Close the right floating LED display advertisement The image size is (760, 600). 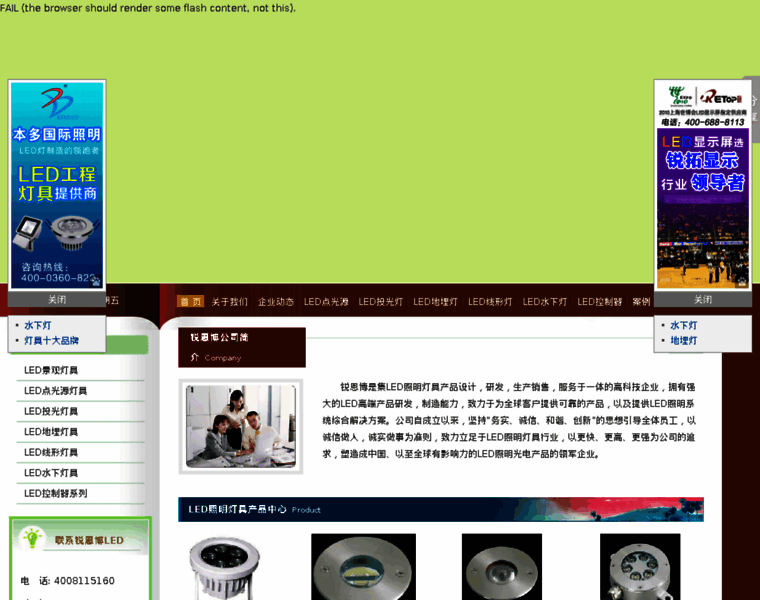click(702, 300)
